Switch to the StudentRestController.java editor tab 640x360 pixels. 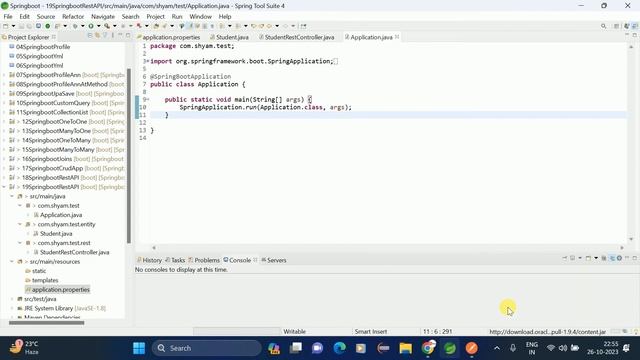pyautogui.click(x=297, y=37)
